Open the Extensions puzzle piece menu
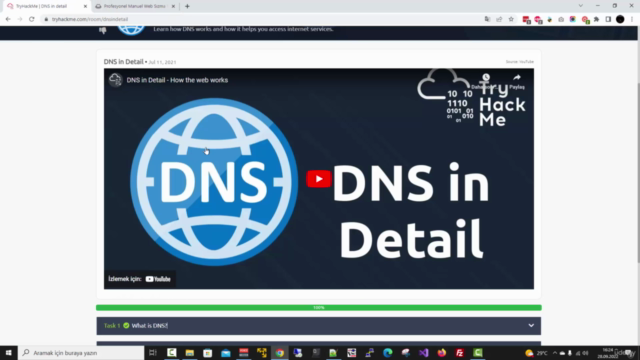 [x=596, y=19]
